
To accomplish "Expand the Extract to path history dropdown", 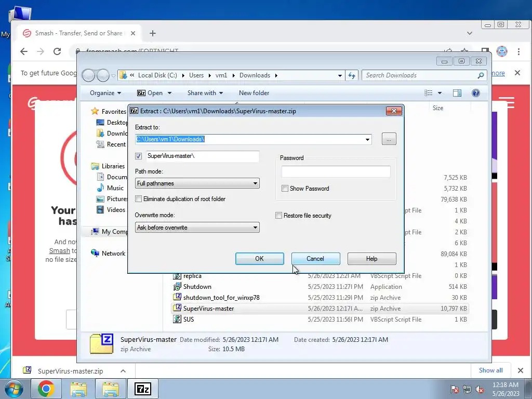I will point(367,139).
